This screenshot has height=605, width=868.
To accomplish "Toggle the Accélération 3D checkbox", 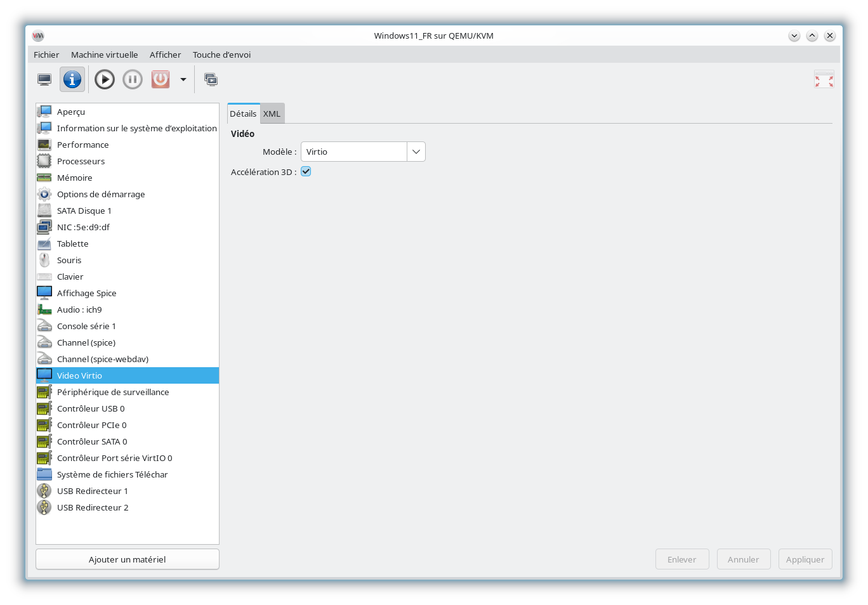I will pyautogui.click(x=306, y=172).
